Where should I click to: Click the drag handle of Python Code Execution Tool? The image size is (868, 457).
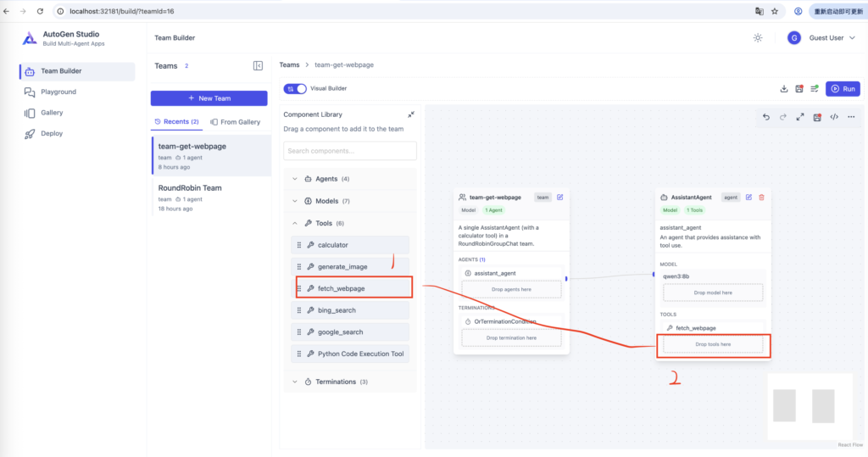[299, 354]
